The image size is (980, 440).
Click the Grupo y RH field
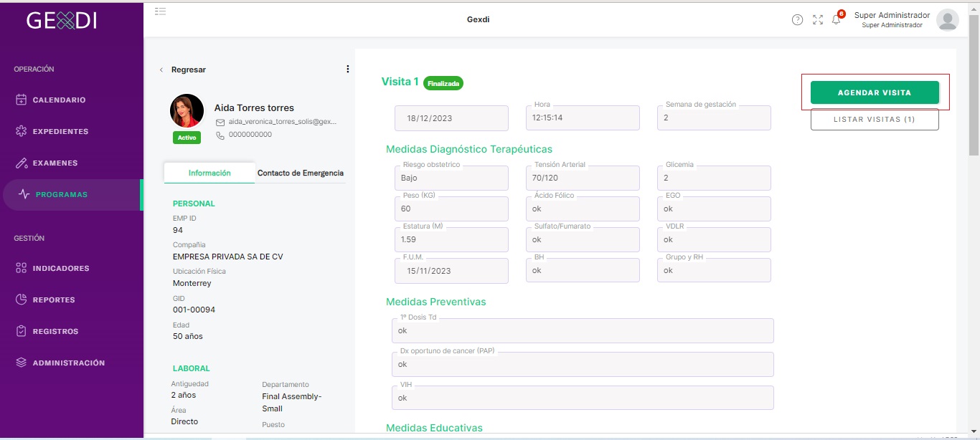click(714, 270)
